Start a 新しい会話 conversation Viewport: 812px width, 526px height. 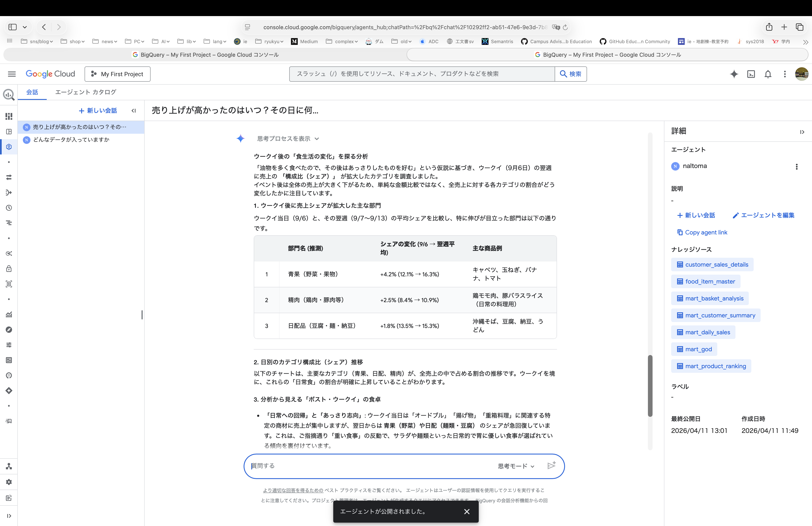98,111
